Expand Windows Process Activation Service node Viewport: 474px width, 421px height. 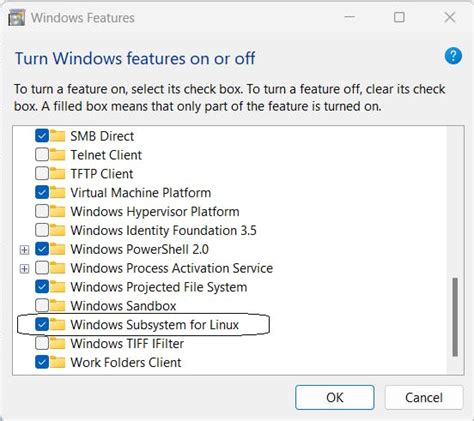point(24,268)
